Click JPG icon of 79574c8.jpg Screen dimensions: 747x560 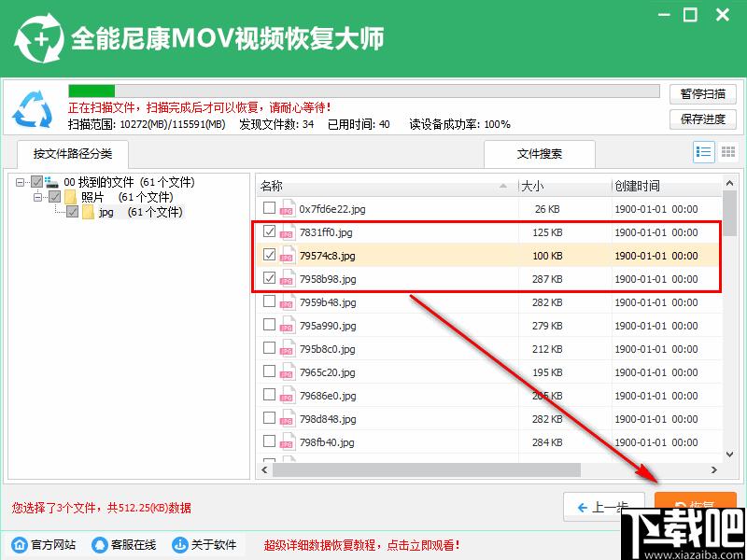tap(287, 256)
